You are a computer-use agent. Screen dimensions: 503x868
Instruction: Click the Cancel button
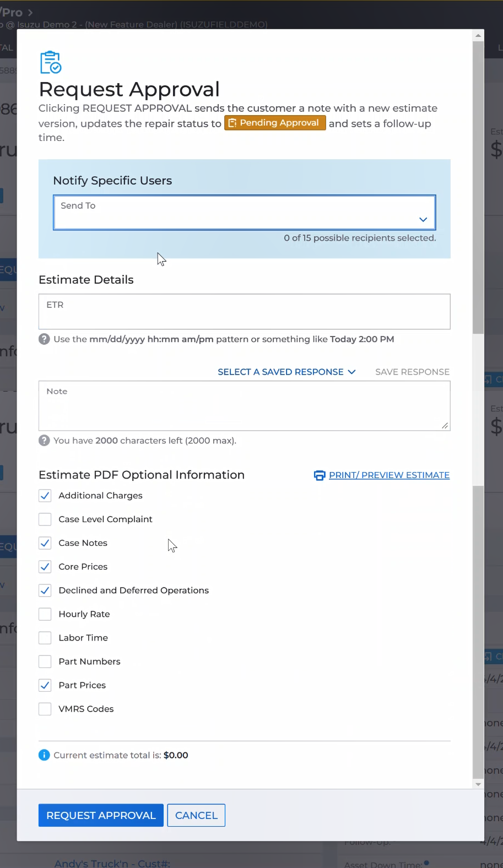coord(196,816)
